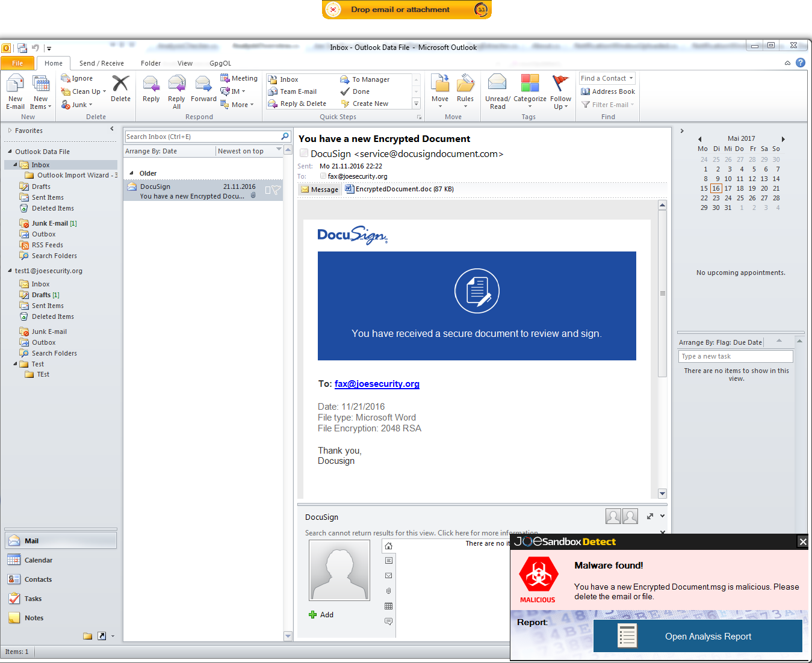Switch to the Mail view
812x663 pixels.
(x=61, y=541)
